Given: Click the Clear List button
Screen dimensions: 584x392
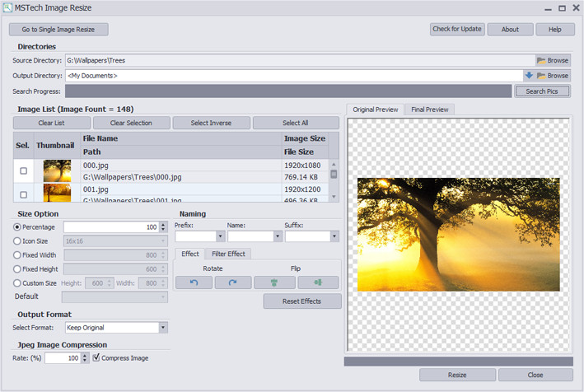Looking at the screenshot, I should click(51, 123).
